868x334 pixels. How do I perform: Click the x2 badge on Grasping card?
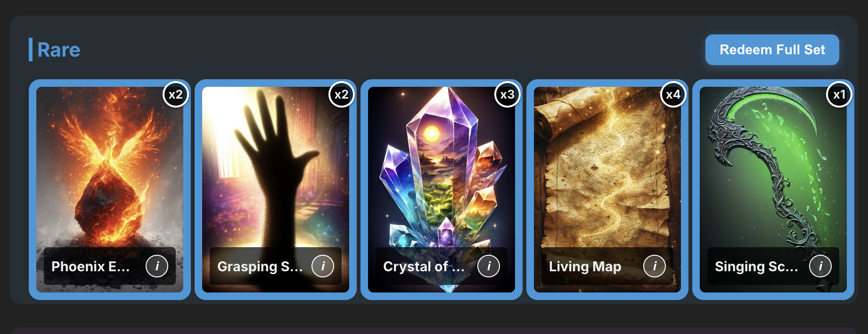pos(342,95)
